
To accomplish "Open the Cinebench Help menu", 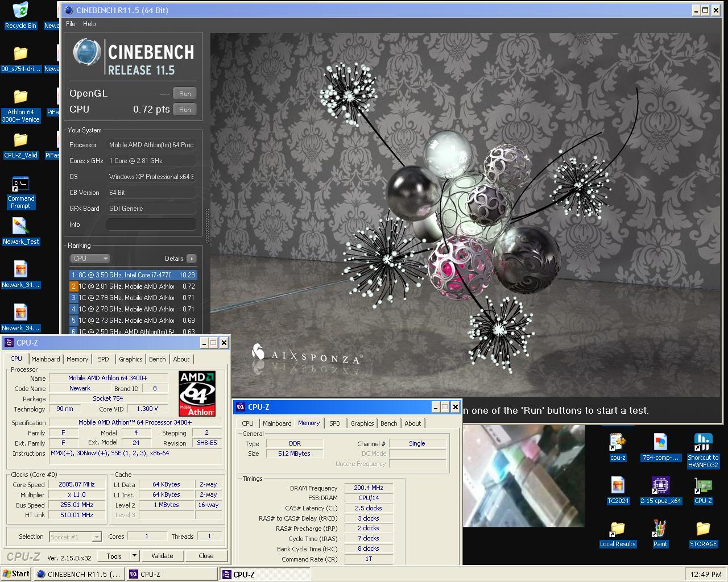I will click(x=89, y=24).
